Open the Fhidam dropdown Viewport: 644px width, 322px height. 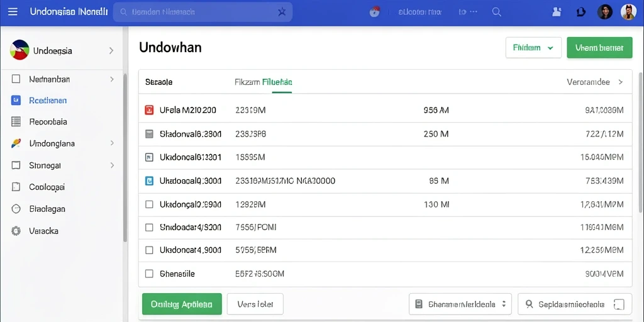533,48
